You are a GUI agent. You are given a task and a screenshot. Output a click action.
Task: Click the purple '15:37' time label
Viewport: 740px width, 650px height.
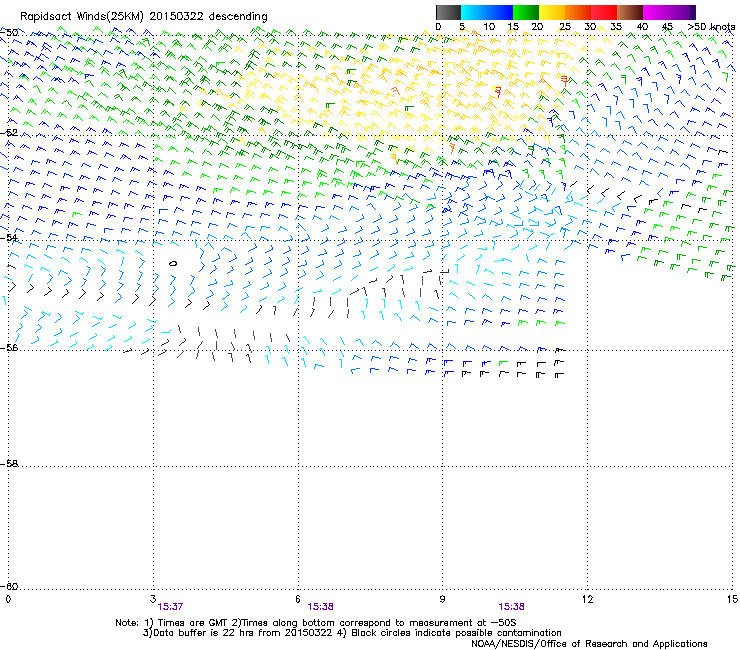(x=170, y=607)
